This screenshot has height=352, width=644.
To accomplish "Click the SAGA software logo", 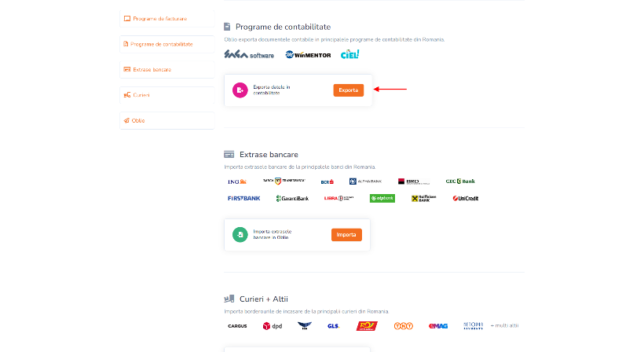I will coord(249,55).
